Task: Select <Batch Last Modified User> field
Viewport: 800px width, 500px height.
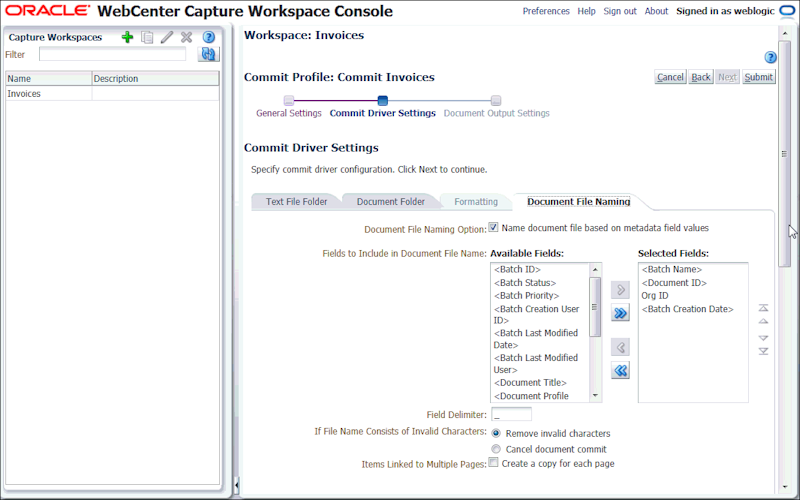Action: pos(536,364)
